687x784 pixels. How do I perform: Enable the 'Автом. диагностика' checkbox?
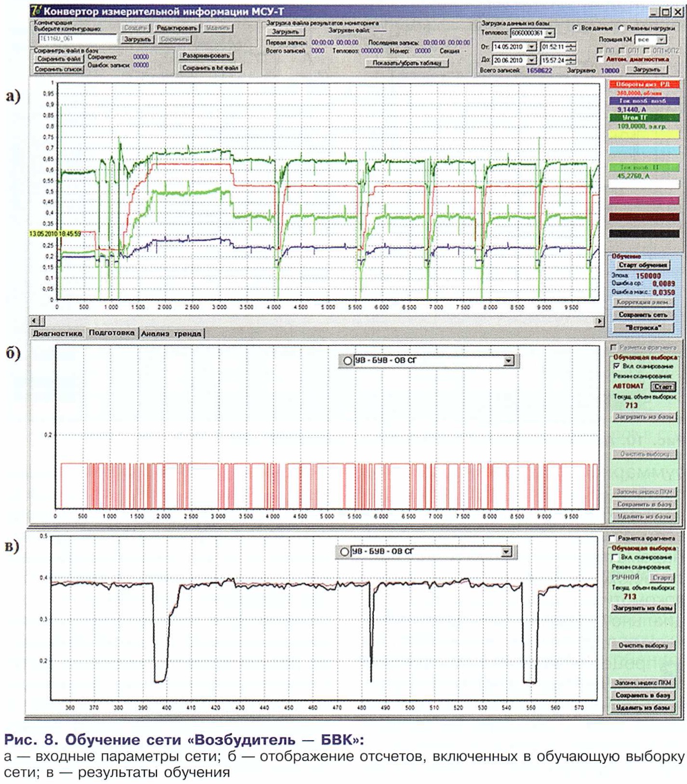(600, 59)
